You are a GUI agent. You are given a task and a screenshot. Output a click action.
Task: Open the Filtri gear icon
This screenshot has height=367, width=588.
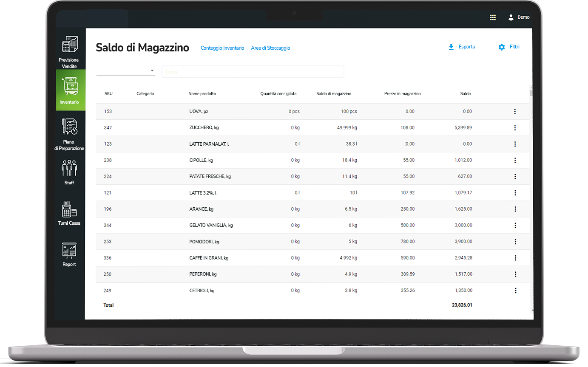pos(501,47)
